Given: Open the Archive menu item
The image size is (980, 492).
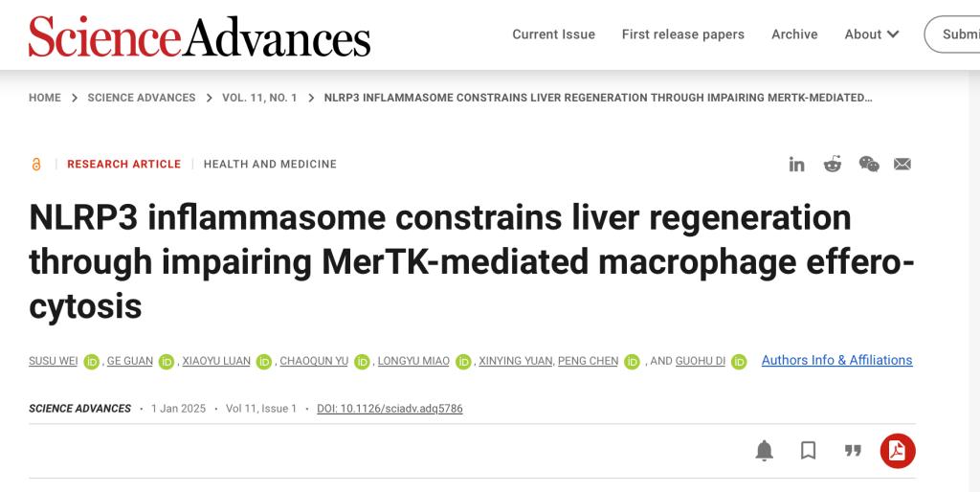Looking at the screenshot, I should [794, 34].
